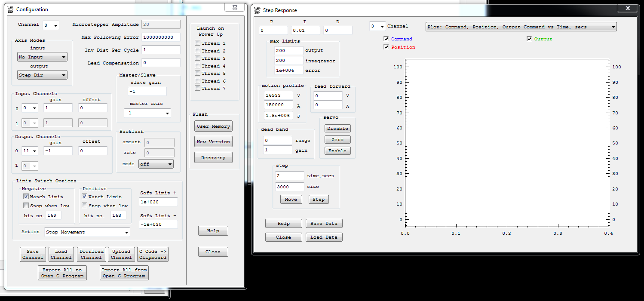
Task: Enable Thread 1 launch on power up
Action: point(198,43)
